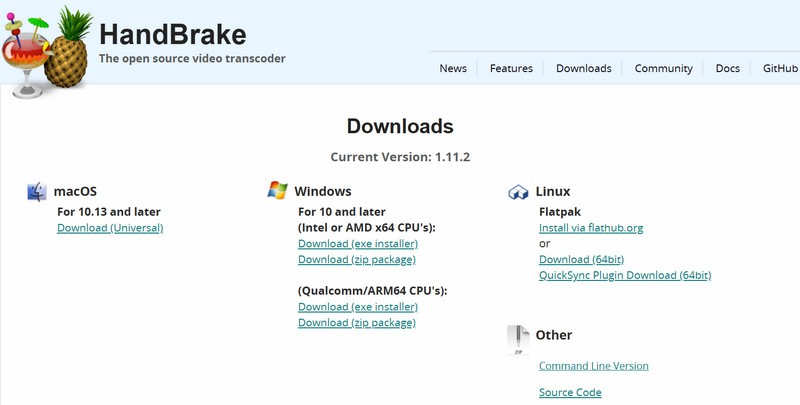
Task: Download the macOS Universal build
Action: click(x=110, y=228)
